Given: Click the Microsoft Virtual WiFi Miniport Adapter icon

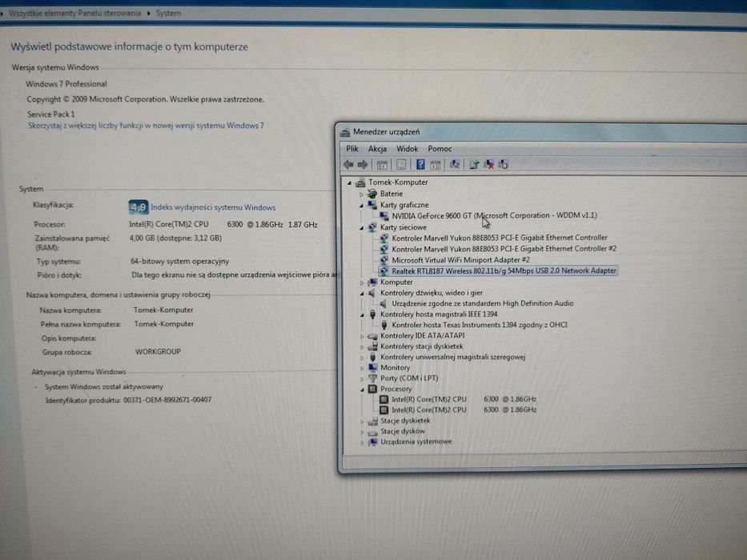Looking at the screenshot, I should pos(384,260).
